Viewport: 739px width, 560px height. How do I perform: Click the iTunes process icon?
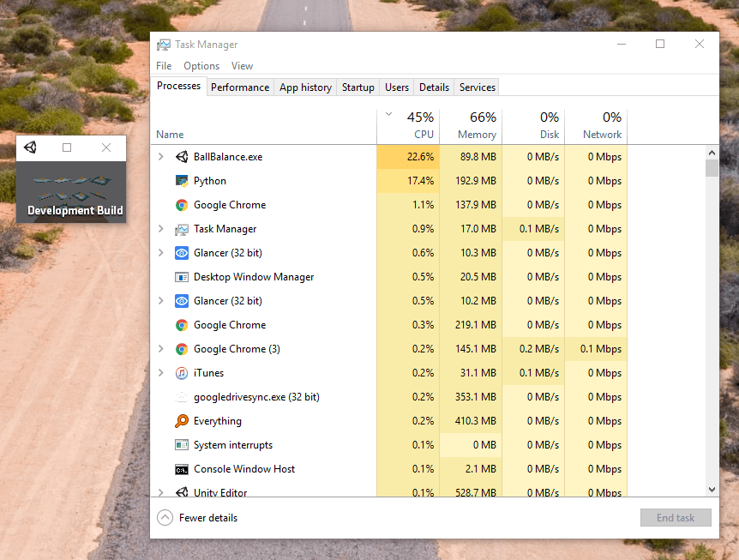[182, 373]
